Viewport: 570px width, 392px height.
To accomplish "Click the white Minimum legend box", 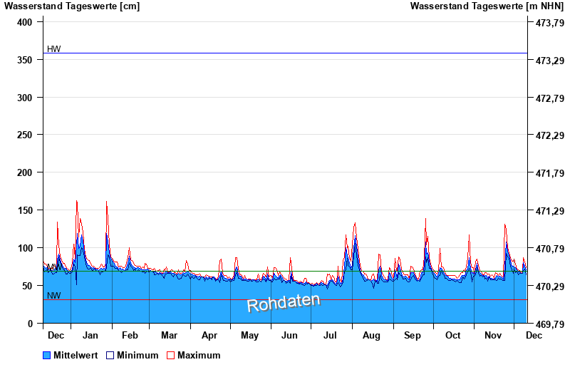I will [110, 355].
